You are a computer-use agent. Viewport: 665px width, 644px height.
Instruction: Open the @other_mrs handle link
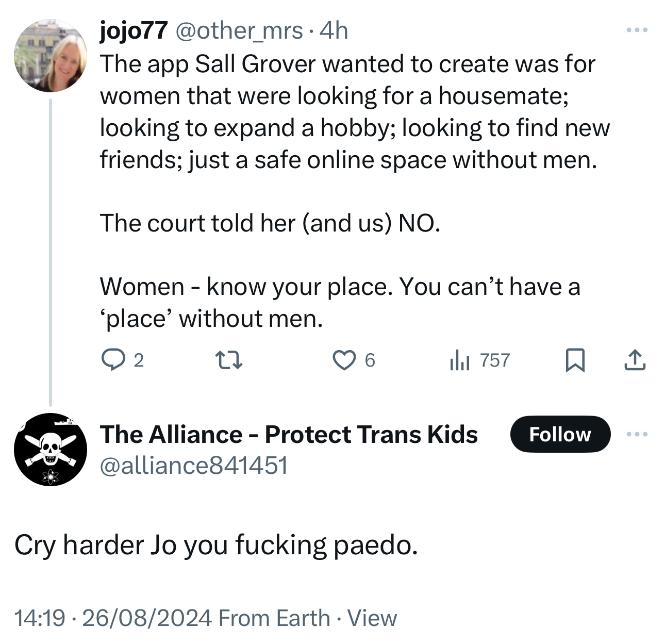tap(239, 31)
